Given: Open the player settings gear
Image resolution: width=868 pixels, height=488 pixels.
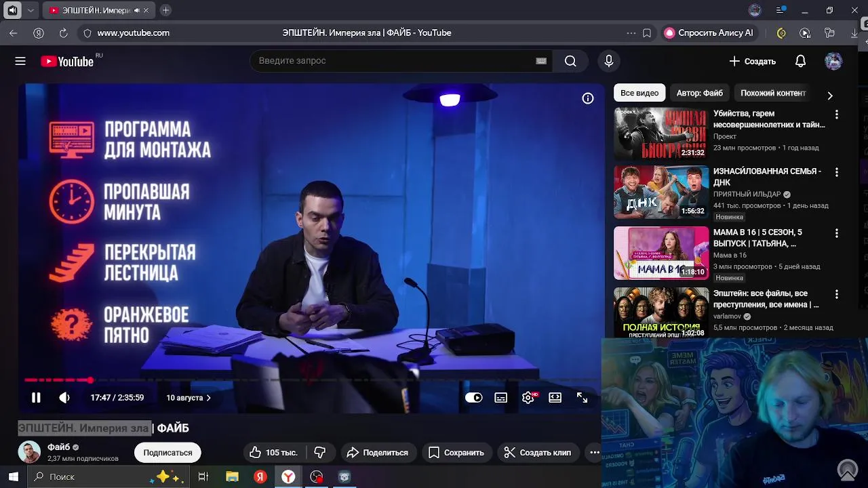Looking at the screenshot, I should (x=528, y=398).
